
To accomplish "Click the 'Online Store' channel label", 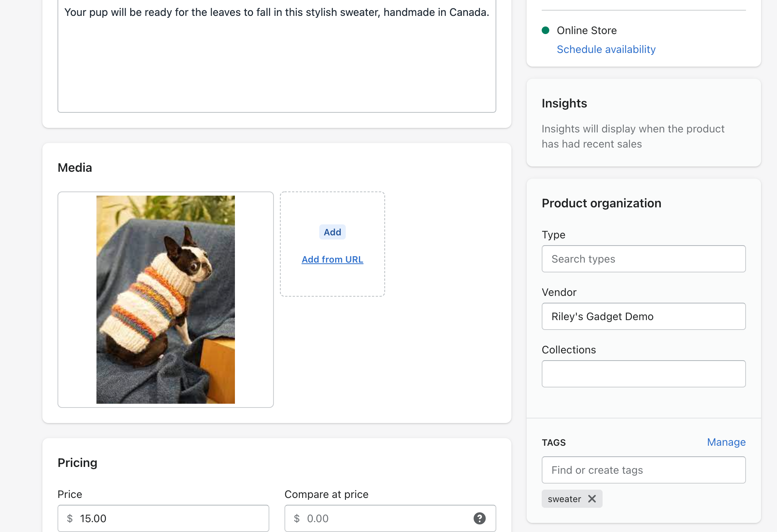I will pos(587,30).
